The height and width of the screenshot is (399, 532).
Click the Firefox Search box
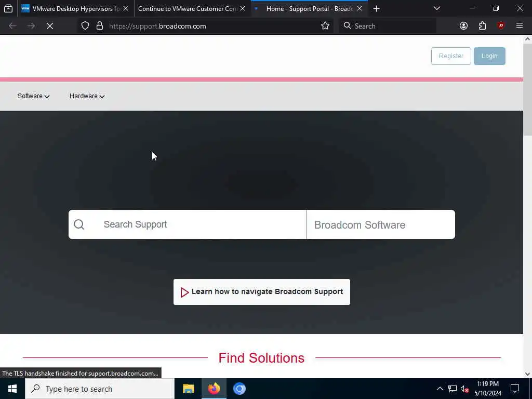point(387,26)
